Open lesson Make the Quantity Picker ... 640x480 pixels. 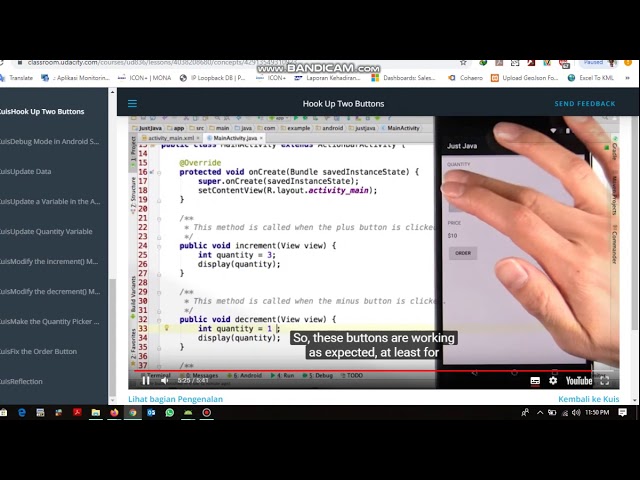(x=50, y=322)
